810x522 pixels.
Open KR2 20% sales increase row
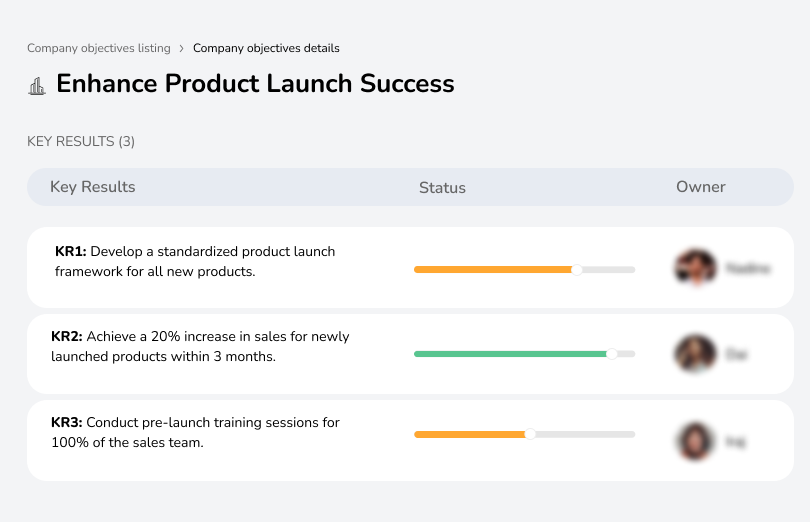[x=410, y=354]
